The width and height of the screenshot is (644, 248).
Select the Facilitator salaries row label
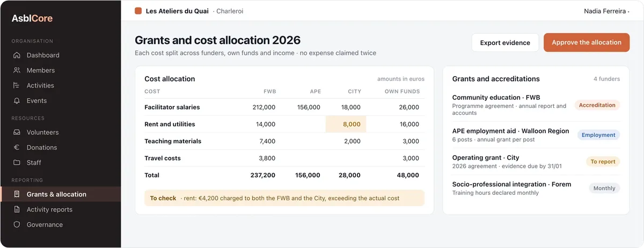pyautogui.click(x=172, y=107)
